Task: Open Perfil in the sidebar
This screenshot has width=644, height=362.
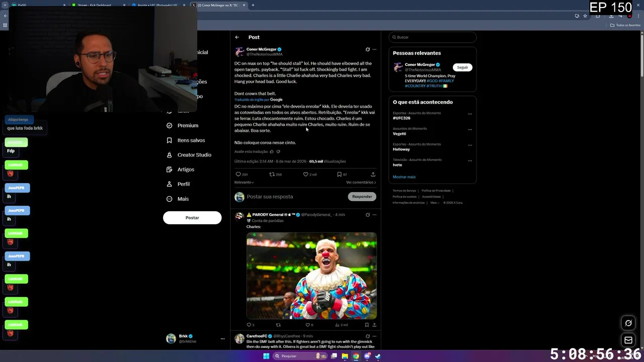Action: (178, 184)
